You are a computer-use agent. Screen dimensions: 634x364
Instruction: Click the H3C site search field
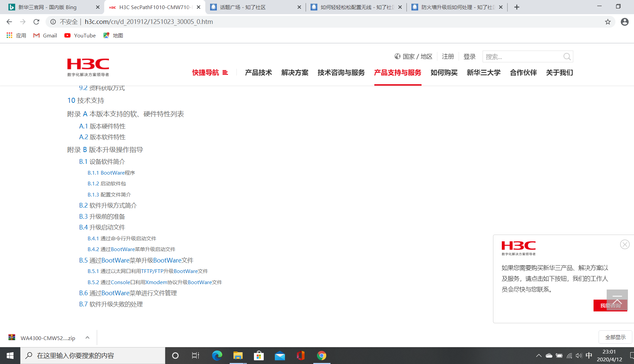pos(523,57)
